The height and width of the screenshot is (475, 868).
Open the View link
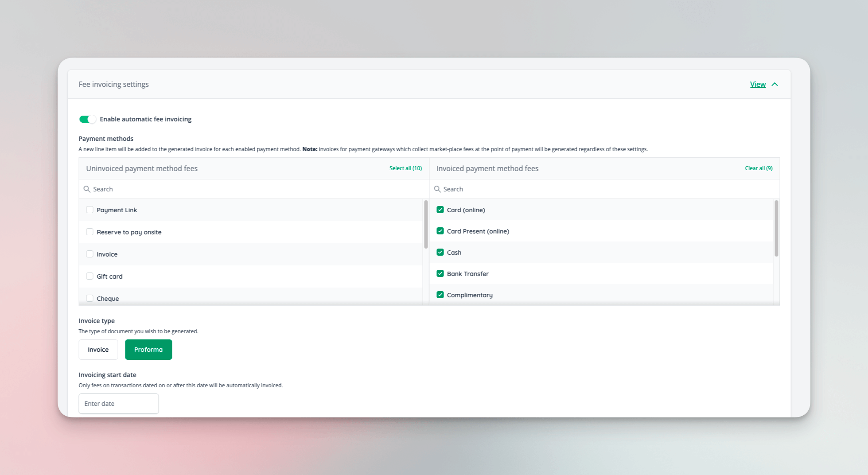(758, 84)
